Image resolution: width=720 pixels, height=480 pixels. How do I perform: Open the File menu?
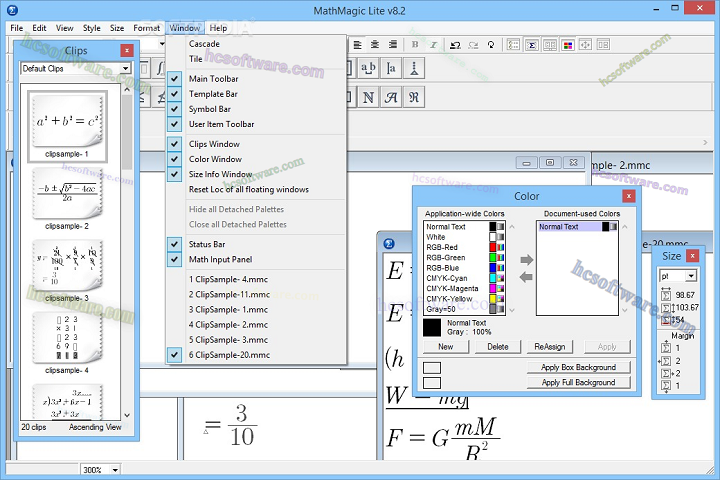17,28
